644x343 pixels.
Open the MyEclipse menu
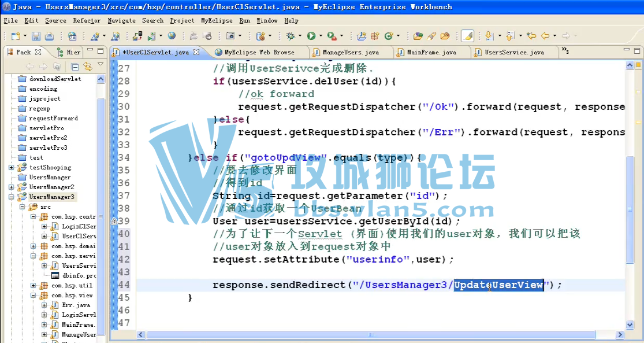(217, 20)
